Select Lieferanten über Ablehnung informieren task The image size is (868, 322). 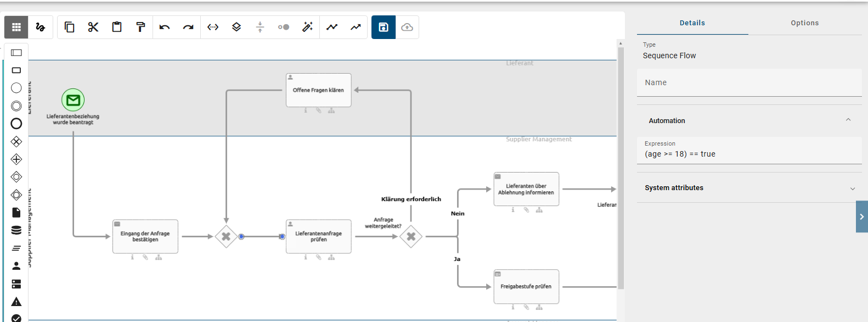526,189
